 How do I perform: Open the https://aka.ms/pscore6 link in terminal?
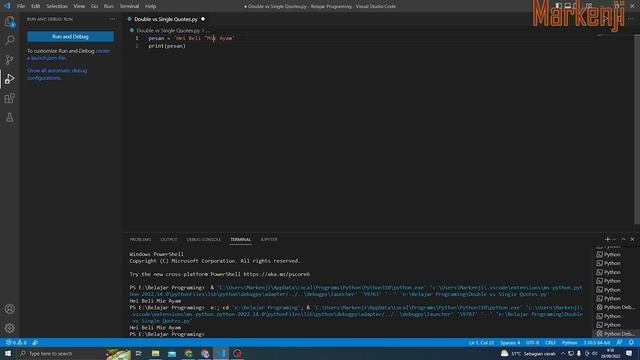276,274
